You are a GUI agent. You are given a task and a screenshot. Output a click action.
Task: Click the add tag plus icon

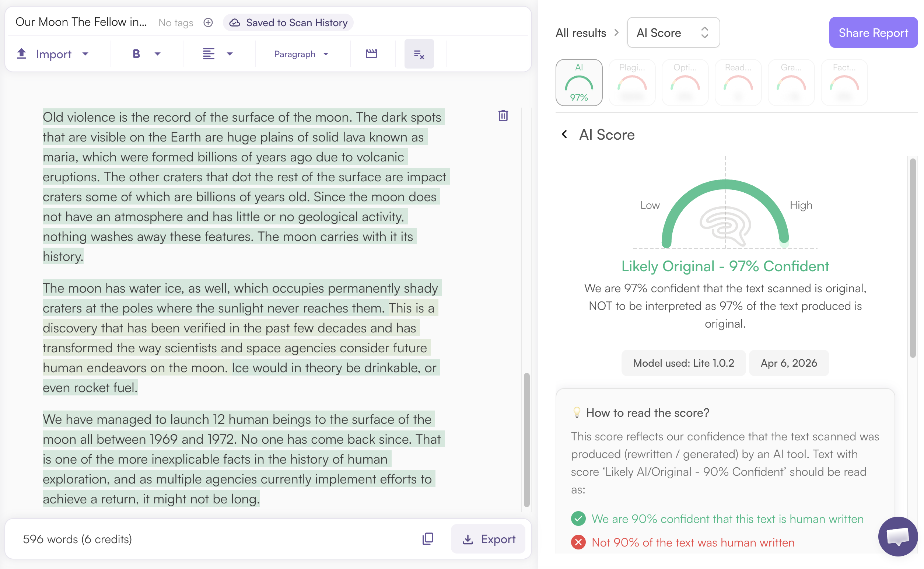pyautogui.click(x=208, y=22)
